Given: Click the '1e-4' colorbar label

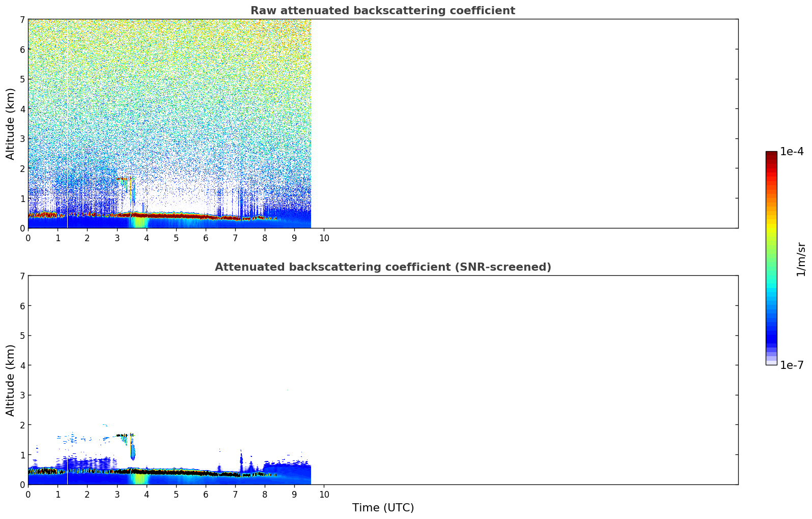Looking at the screenshot, I should pos(792,152).
